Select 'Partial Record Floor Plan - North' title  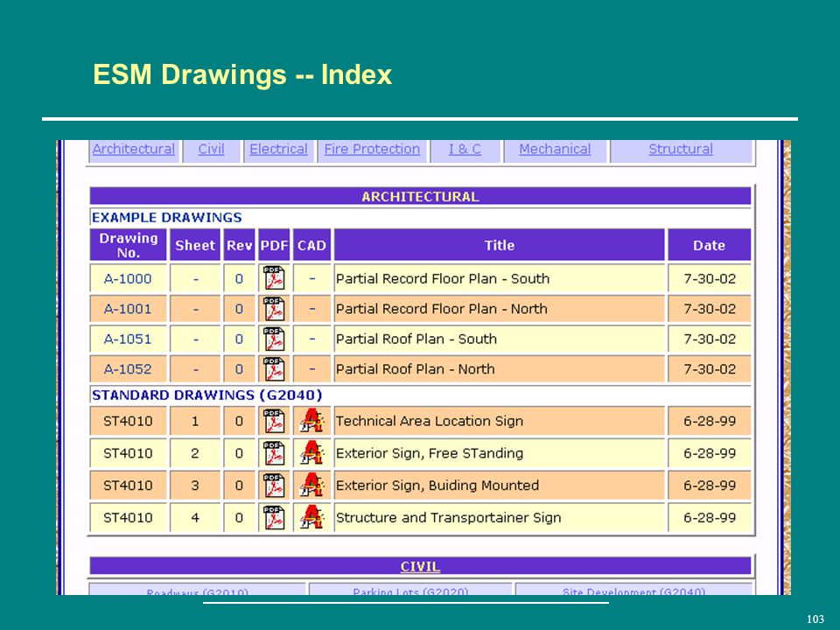tap(441, 309)
